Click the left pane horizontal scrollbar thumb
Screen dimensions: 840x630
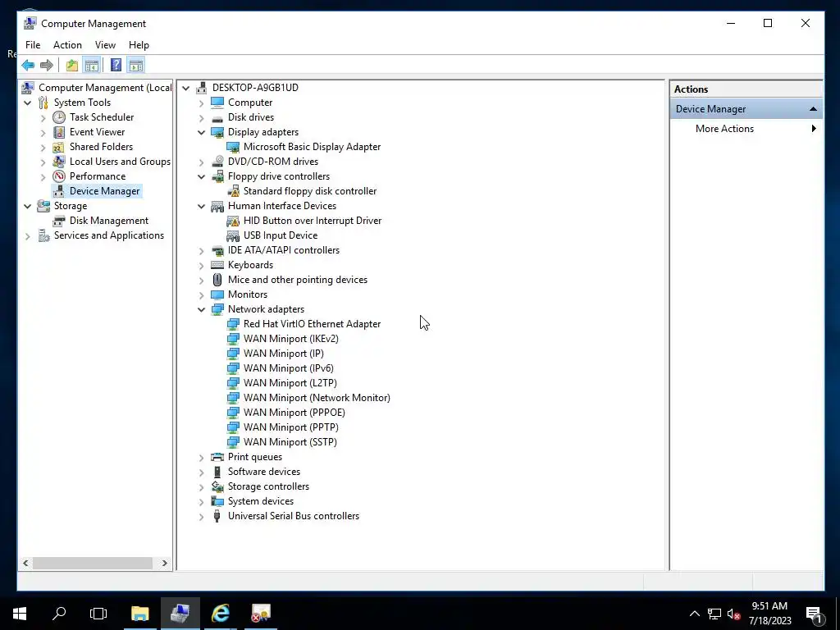[x=93, y=563]
